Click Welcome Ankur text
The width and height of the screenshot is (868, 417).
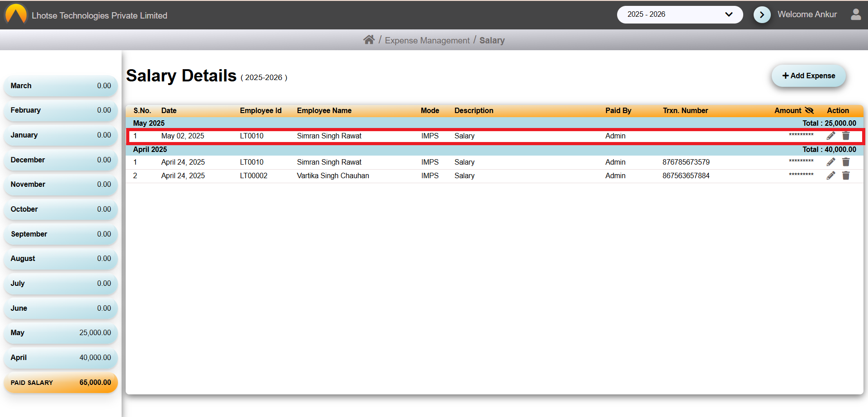point(807,14)
